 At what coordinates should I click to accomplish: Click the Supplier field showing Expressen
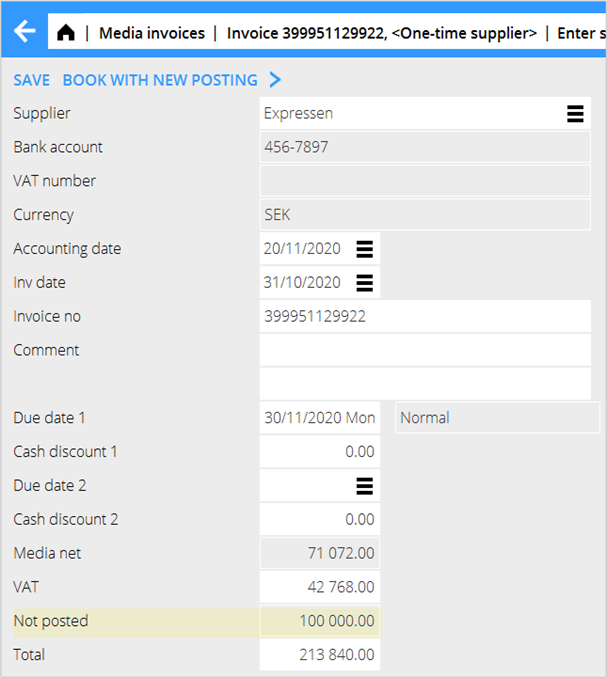[410, 114]
